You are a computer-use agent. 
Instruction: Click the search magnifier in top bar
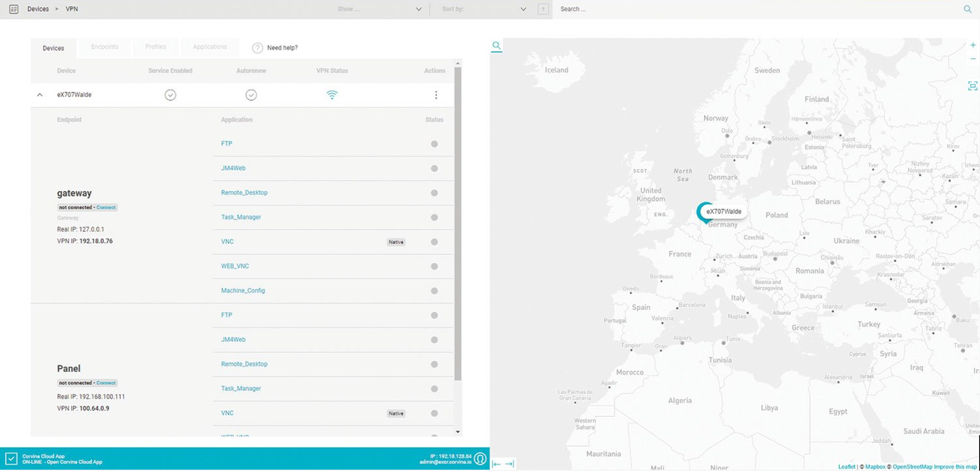[x=967, y=9]
